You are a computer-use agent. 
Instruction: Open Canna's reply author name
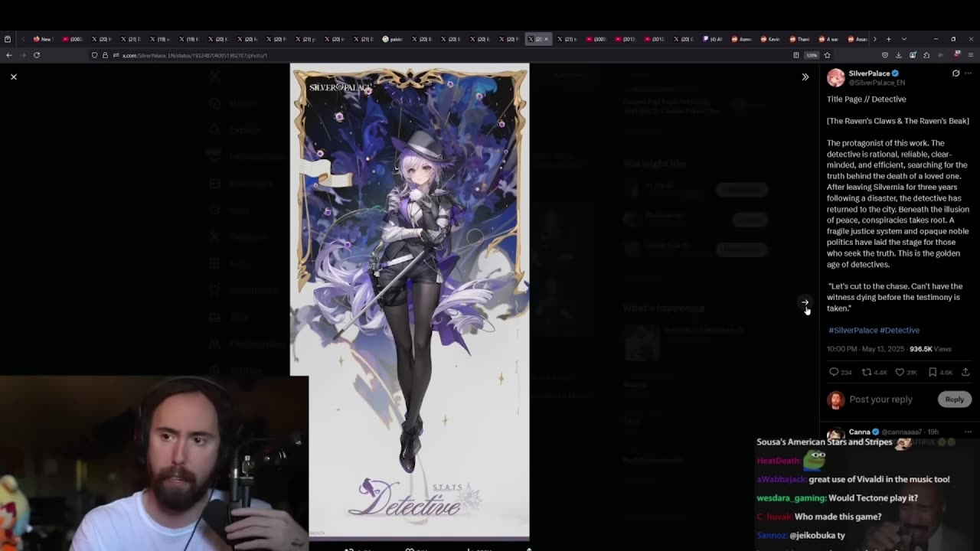tap(859, 432)
